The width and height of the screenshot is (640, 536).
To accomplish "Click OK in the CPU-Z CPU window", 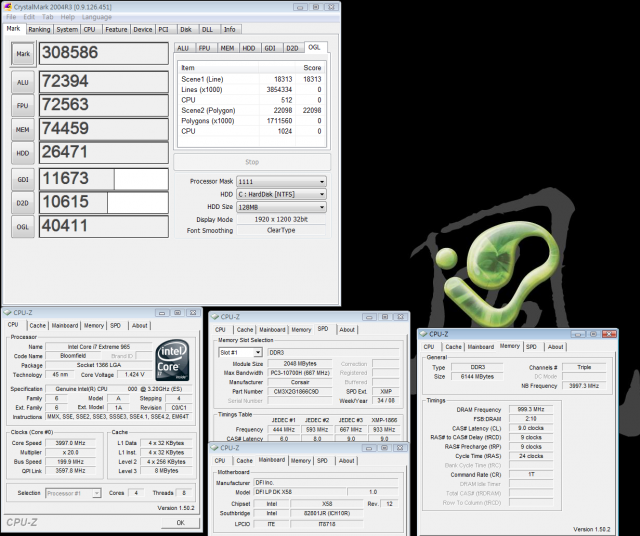I will click(x=180, y=523).
